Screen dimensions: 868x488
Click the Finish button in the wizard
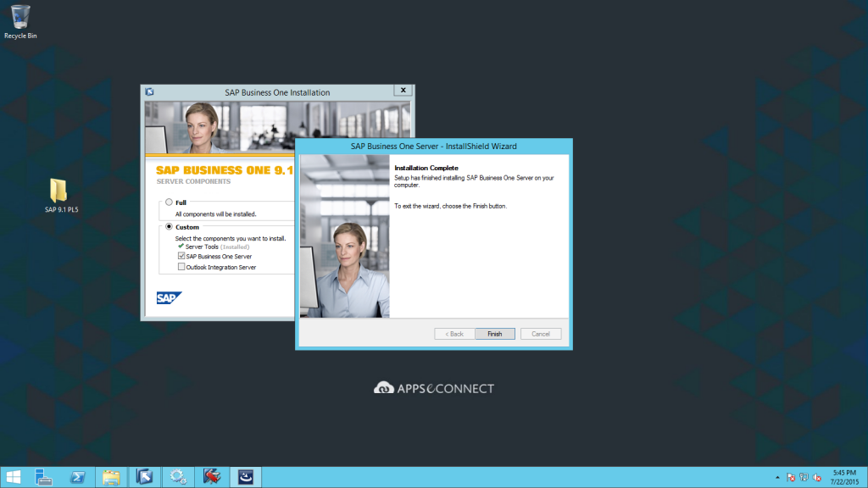tap(495, 334)
